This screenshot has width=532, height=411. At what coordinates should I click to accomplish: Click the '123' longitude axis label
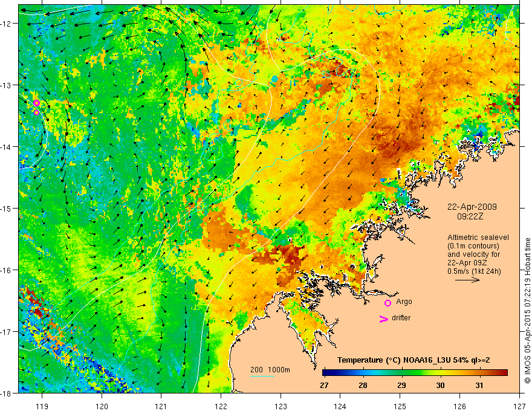pos(281,406)
